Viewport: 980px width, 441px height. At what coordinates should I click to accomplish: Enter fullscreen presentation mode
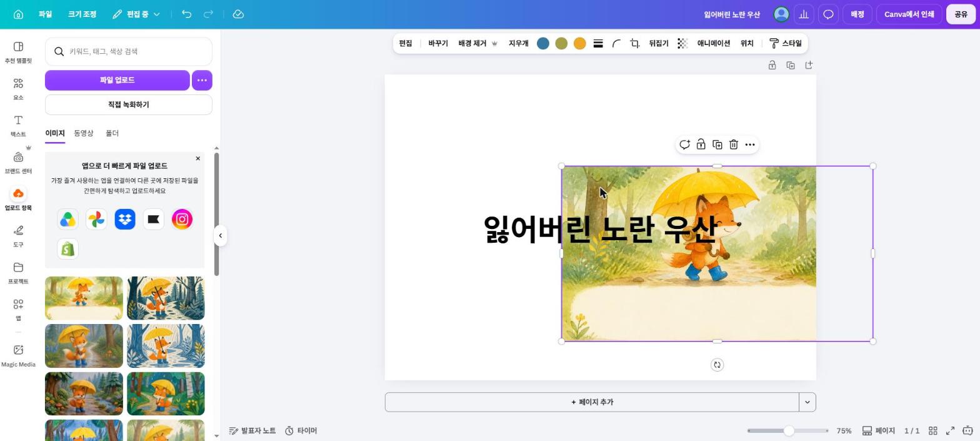click(950, 430)
